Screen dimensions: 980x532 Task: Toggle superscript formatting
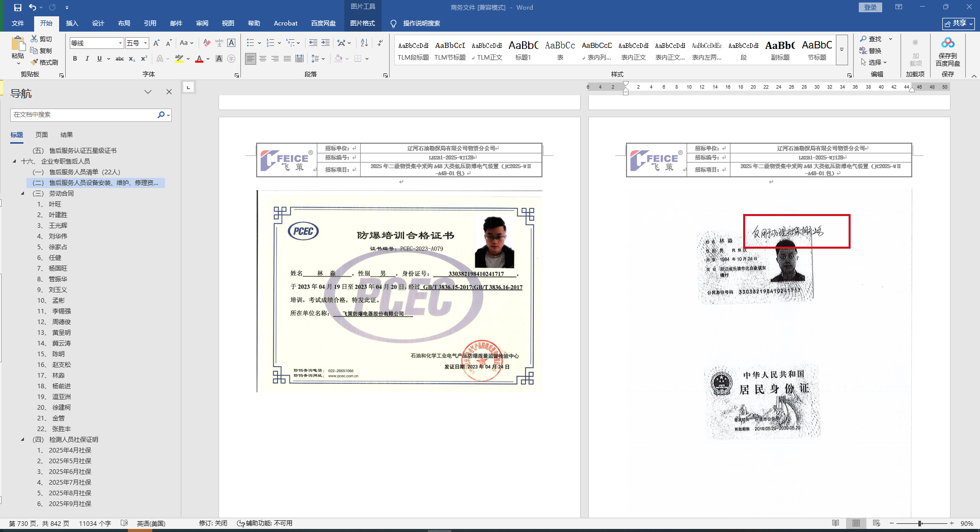[144, 59]
